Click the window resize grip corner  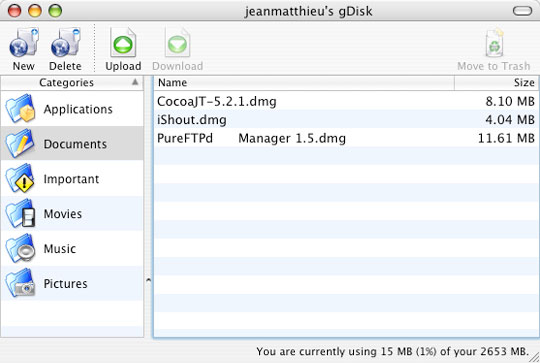click(534, 357)
